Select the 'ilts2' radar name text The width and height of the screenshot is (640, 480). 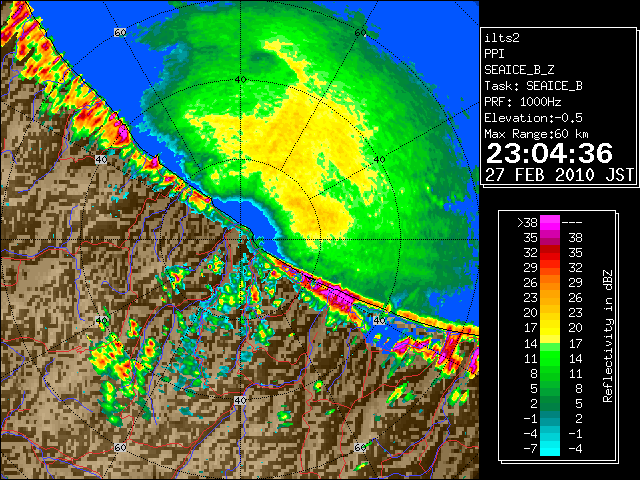point(502,38)
